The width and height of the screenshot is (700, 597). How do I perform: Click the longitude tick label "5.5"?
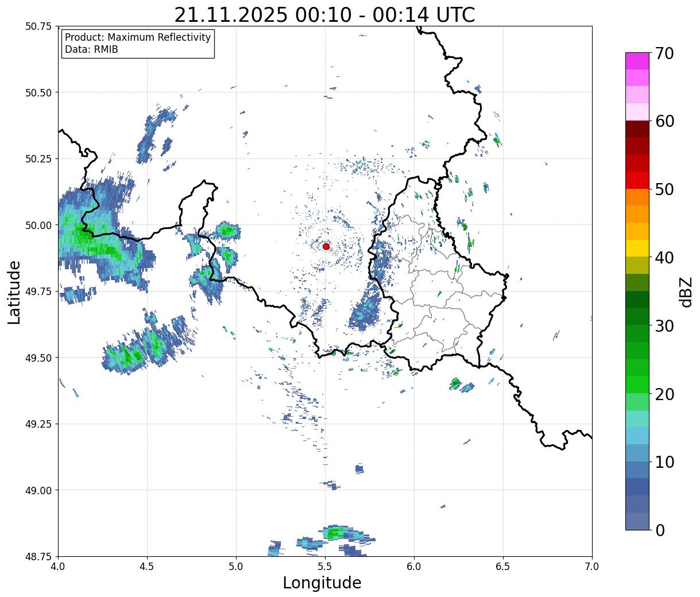[x=325, y=567]
